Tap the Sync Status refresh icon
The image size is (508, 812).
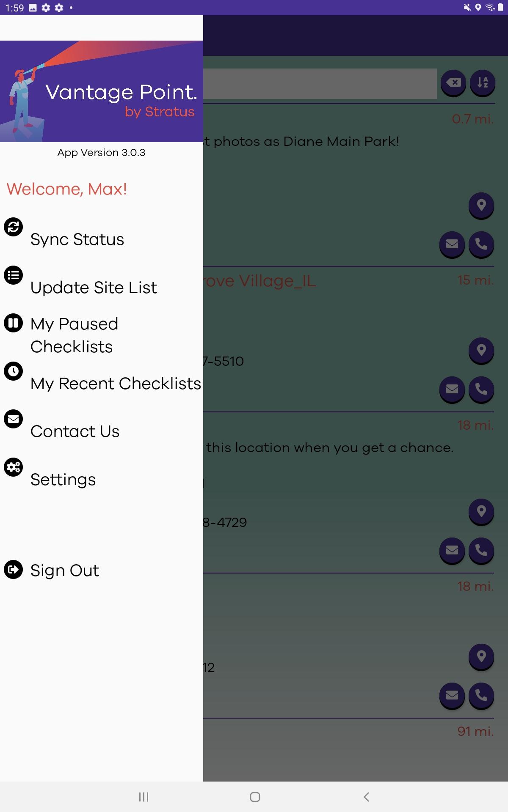click(x=13, y=227)
